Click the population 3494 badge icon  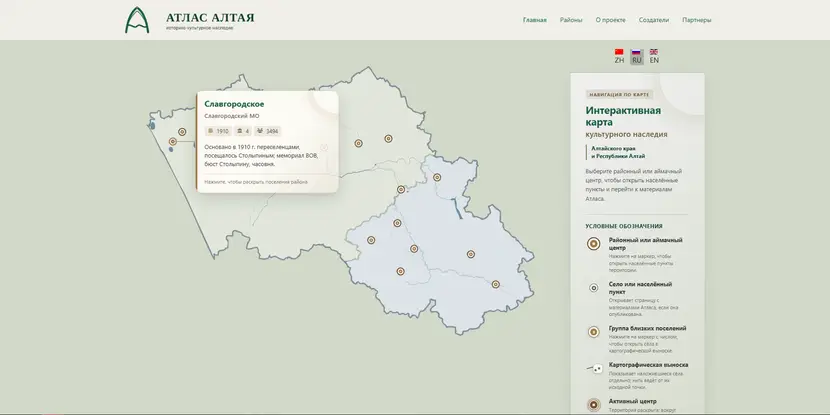260,131
